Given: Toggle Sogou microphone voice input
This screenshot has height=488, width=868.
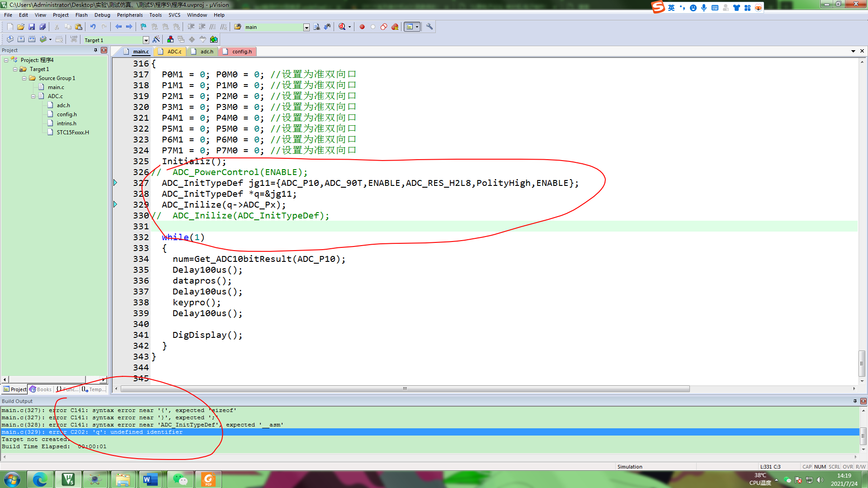Looking at the screenshot, I should [x=704, y=8].
